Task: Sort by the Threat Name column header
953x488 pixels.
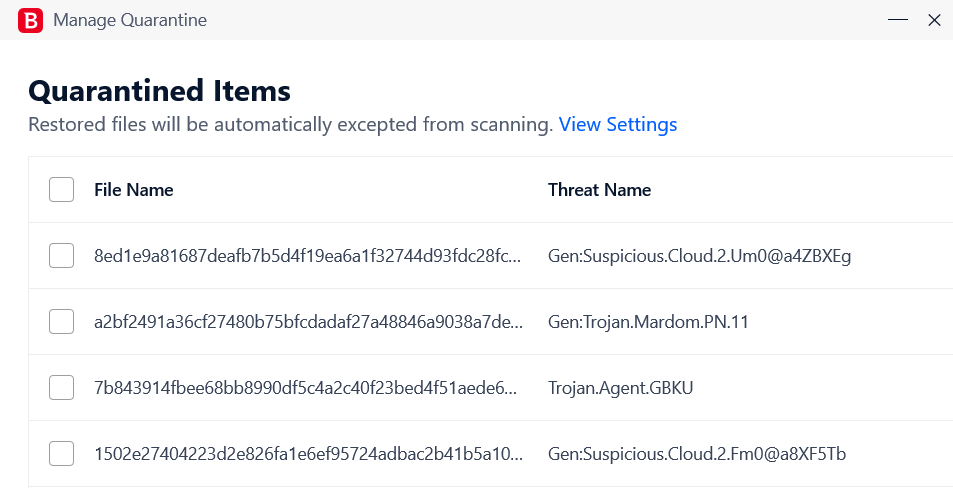Action: point(599,190)
